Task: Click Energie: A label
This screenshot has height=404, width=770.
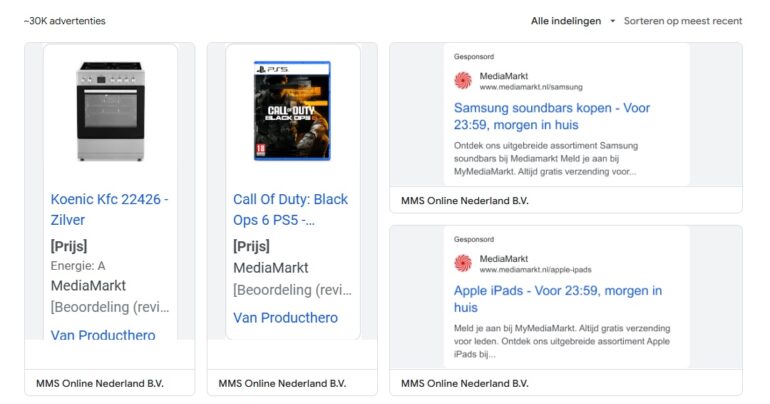Action: pos(78,266)
